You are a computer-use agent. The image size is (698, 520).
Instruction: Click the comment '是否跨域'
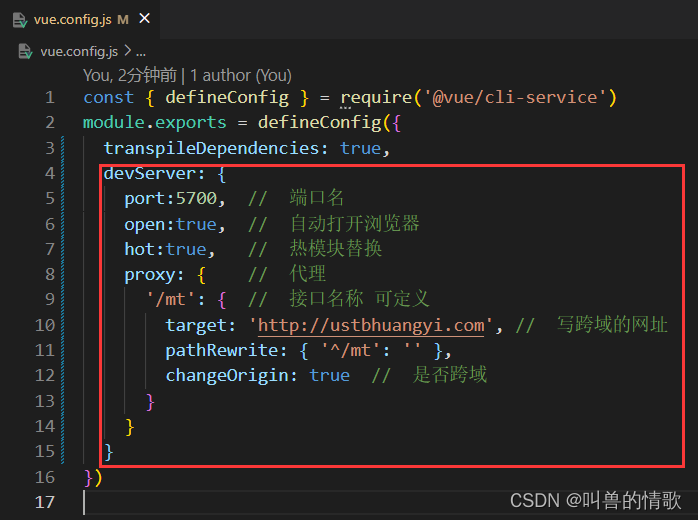(450, 375)
